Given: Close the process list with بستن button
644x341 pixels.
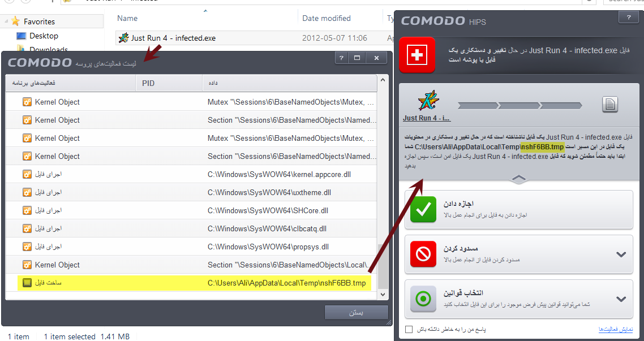Looking at the screenshot, I should tap(356, 312).
